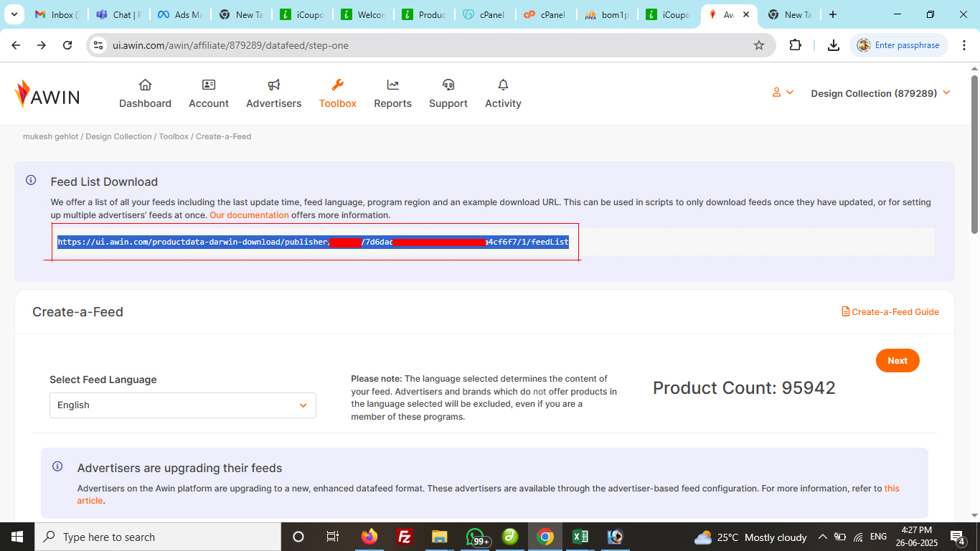Open Reports chart icon
Viewport: 980px width, 551px height.
coord(392,85)
